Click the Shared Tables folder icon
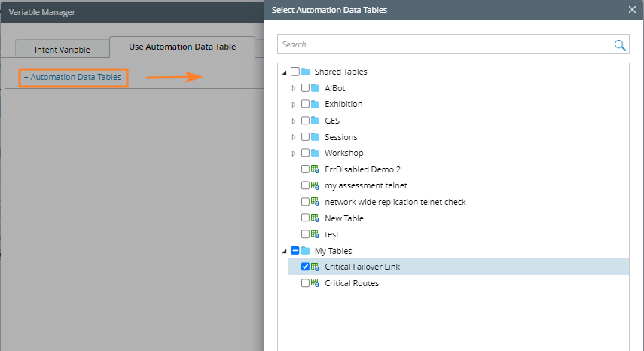Screen dimensions: 644x351 [x=306, y=72]
